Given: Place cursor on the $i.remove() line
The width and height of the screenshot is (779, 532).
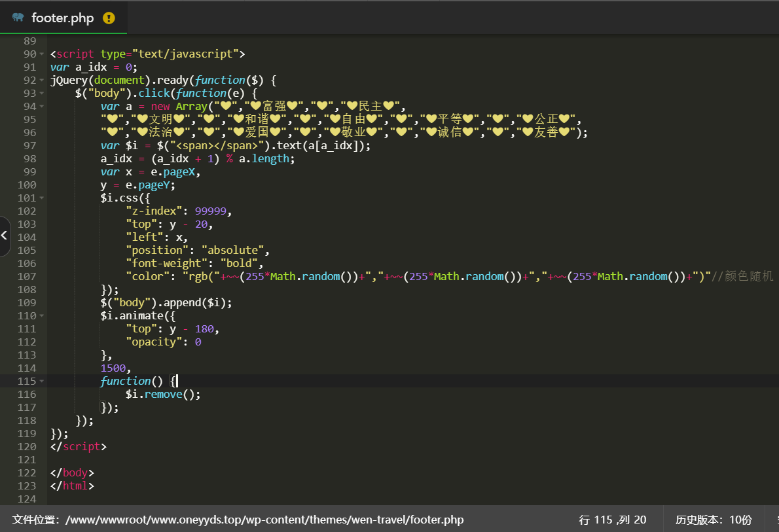Looking at the screenshot, I should [163, 394].
